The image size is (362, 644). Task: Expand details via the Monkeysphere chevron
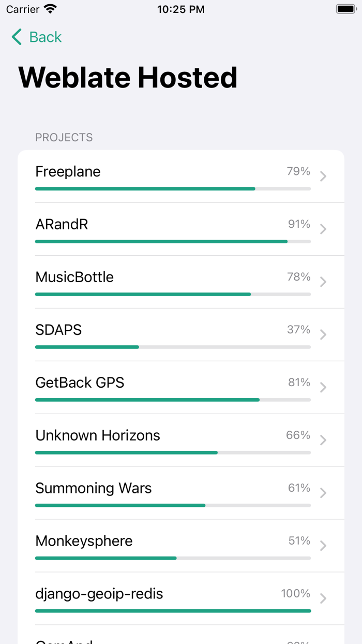[323, 546]
